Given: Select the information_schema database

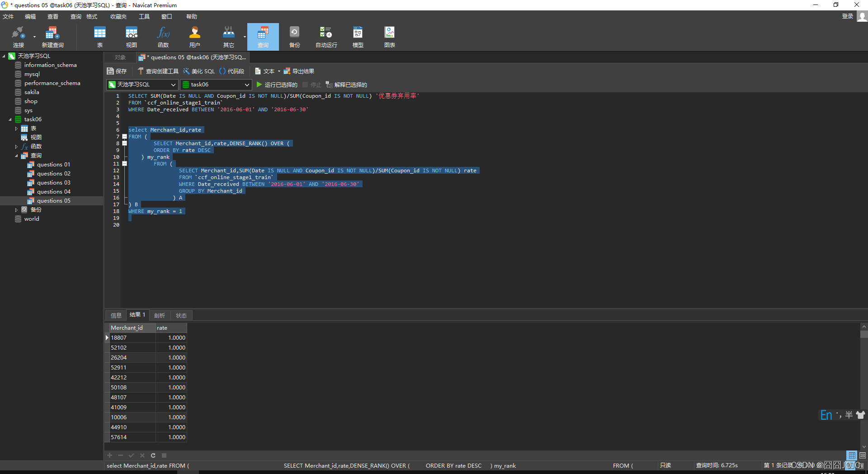Looking at the screenshot, I should click(50, 65).
